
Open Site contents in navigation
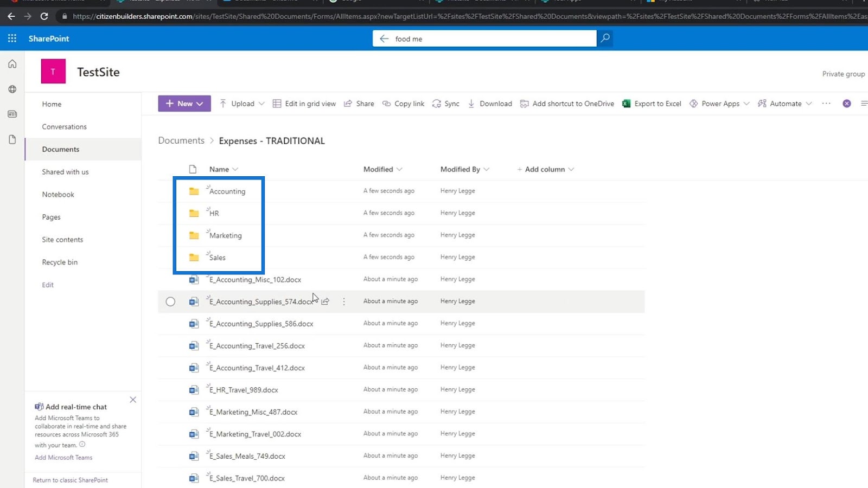click(x=62, y=240)
